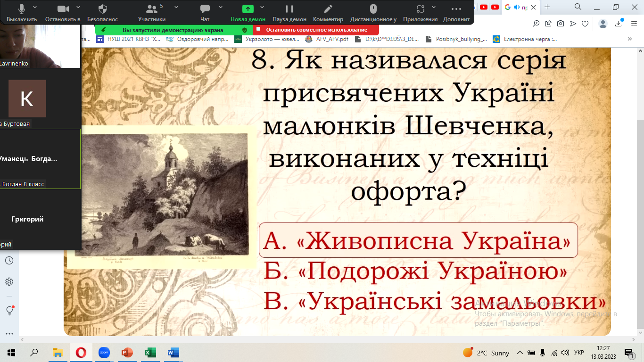Open the downloads panel
This screenshot has width=644, height=362.
619,24
